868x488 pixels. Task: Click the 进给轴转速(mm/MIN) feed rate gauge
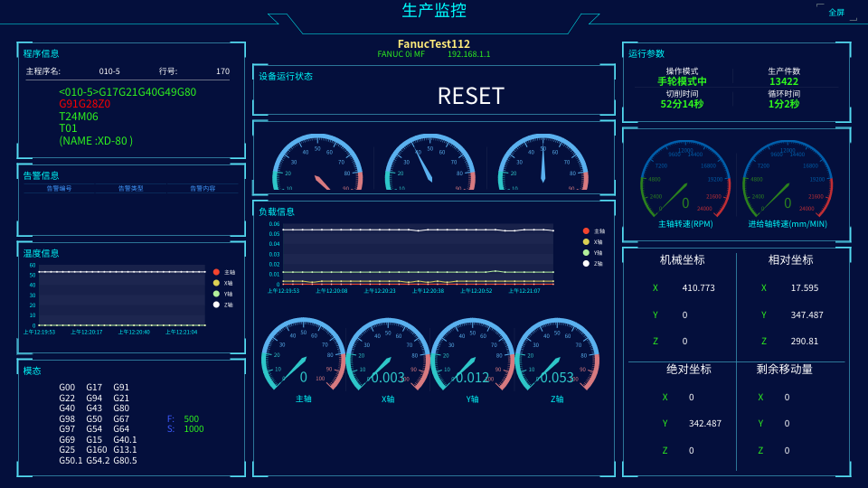click(787, 181)
